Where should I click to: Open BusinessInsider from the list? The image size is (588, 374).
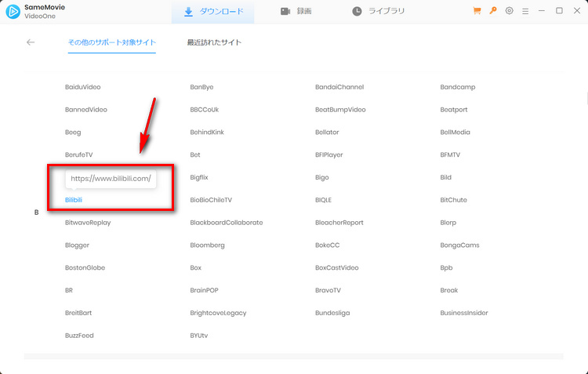pos(464,313)
